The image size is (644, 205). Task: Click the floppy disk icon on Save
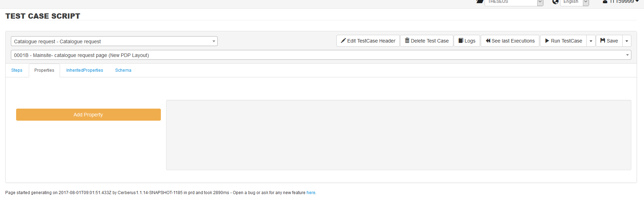click(x=603, y=40)
